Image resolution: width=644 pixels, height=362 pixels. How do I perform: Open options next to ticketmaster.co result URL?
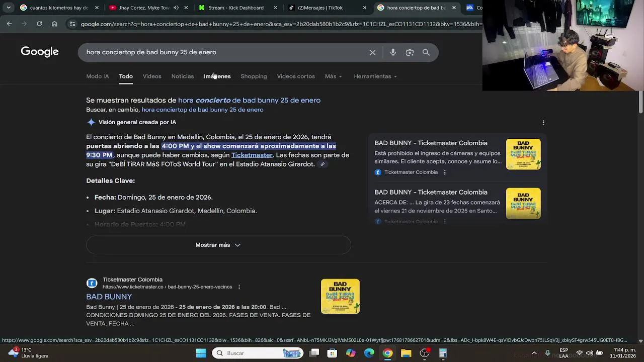pyautogui.click(x=239, y=287)
